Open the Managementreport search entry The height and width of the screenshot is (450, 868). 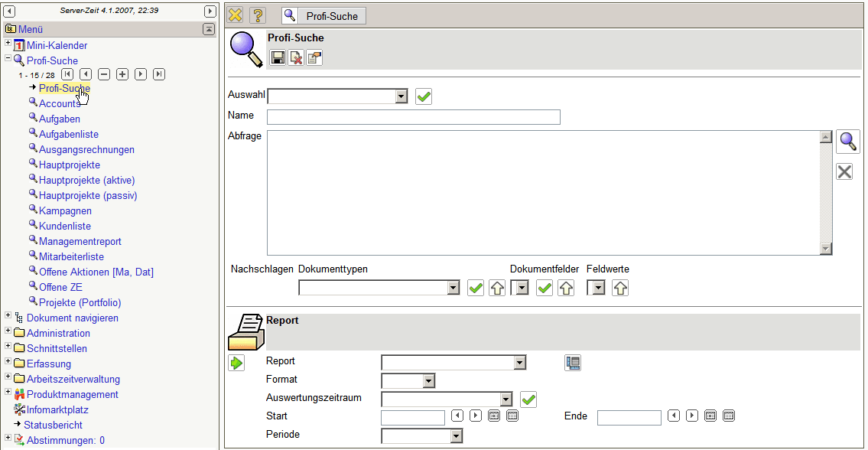coord(80,241)
